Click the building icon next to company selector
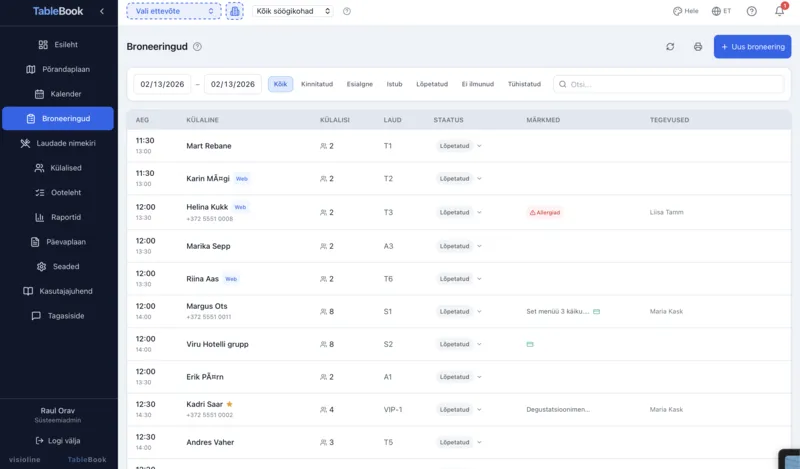 [235, 11]
